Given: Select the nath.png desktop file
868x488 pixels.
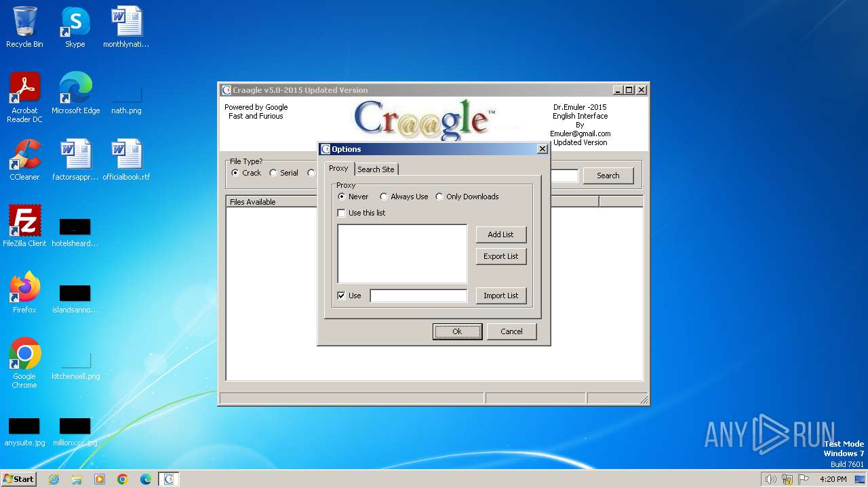Looking at the screenshot, I should [126, 98].
